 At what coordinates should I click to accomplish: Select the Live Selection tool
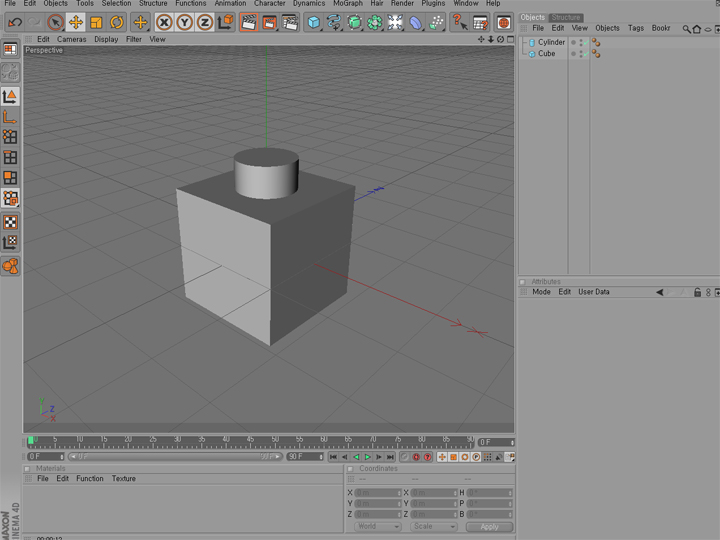56,22
